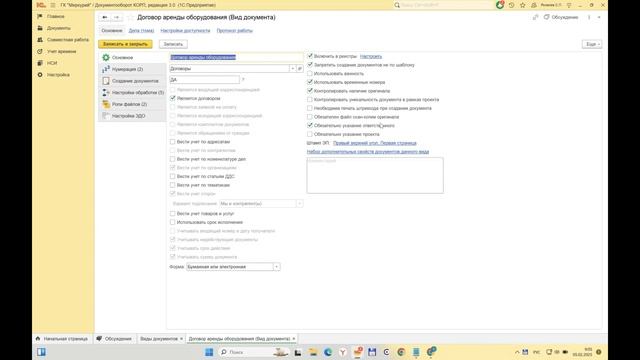The height and width of the screenshot is (360, 640).
Task: Click the document type name input field
Action: point(236,57)
